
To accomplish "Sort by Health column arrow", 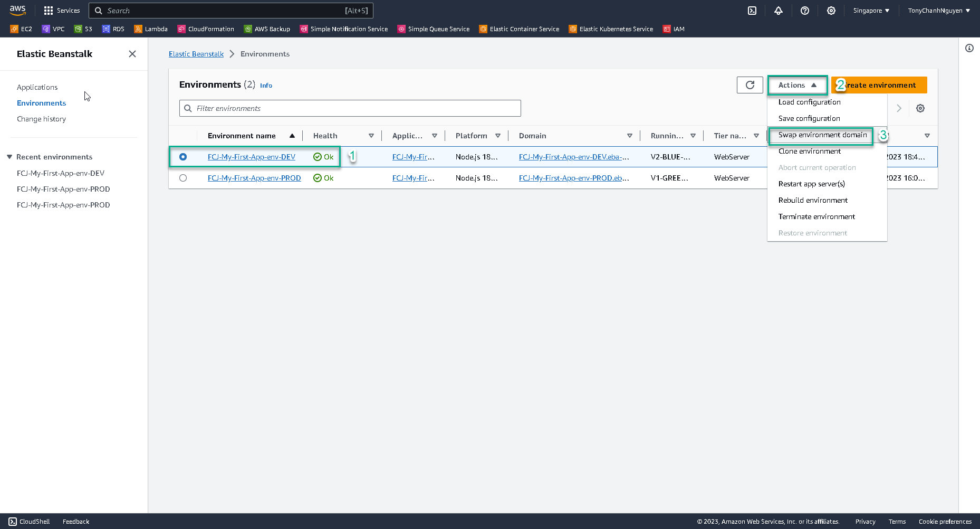I will pyautogui.click(x=371, y=136).
